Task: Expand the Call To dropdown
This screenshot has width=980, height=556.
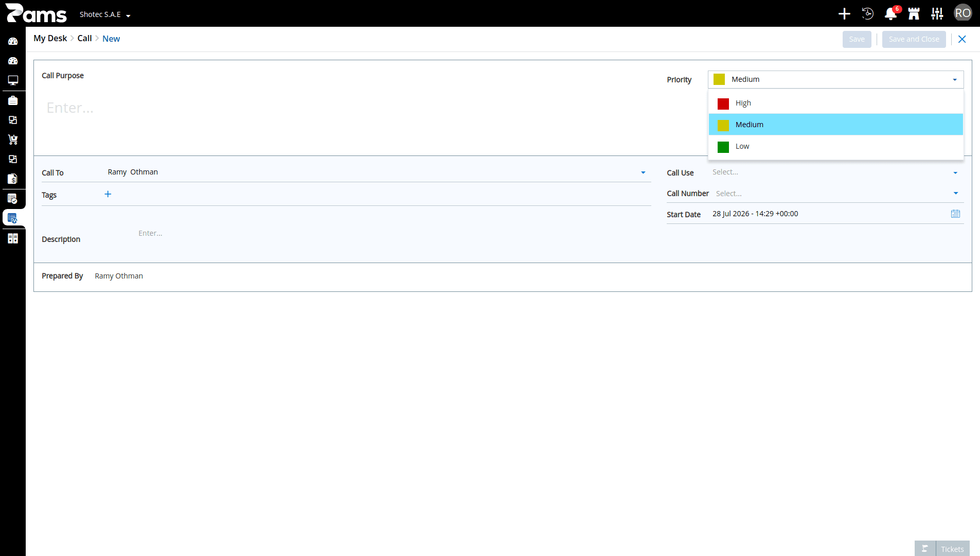Action: pyautogui.click(x=643, y=172)
